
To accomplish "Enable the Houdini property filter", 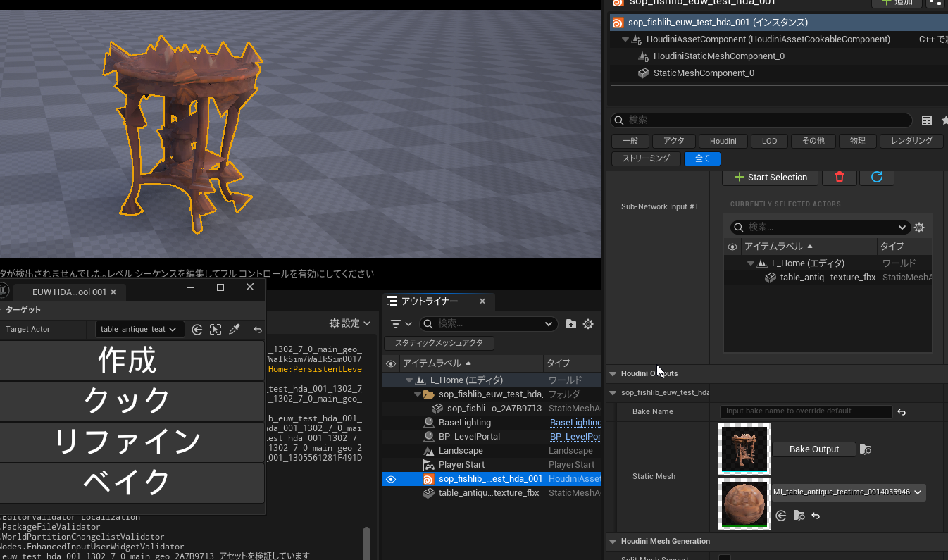I will [723, 141].
